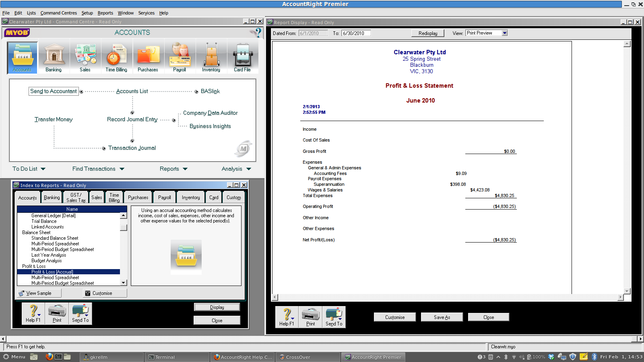Open the taskbar Menu button
Viewport: 644px width, 362px height.
[14, 357]
